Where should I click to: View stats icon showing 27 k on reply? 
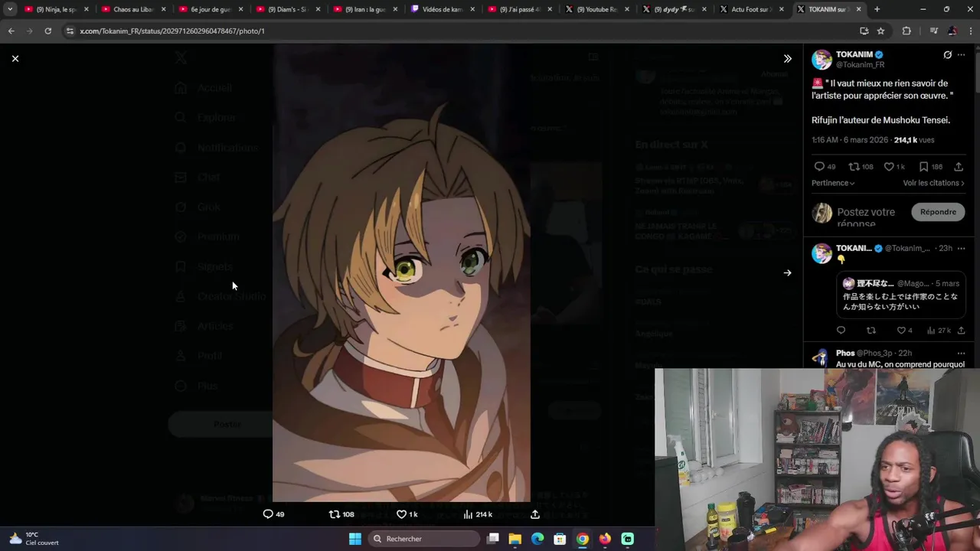pyautogui.click(x=939, y=331)
